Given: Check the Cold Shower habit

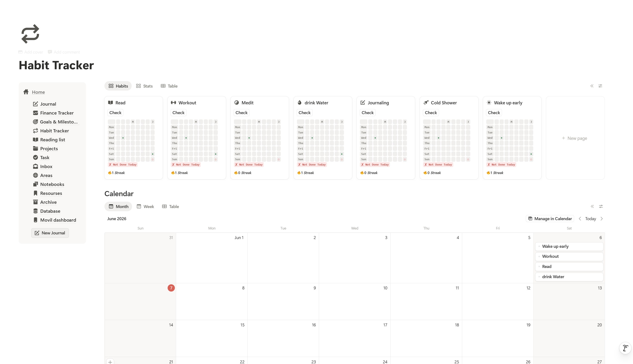Looking at the screenshot, I should 431,113.
